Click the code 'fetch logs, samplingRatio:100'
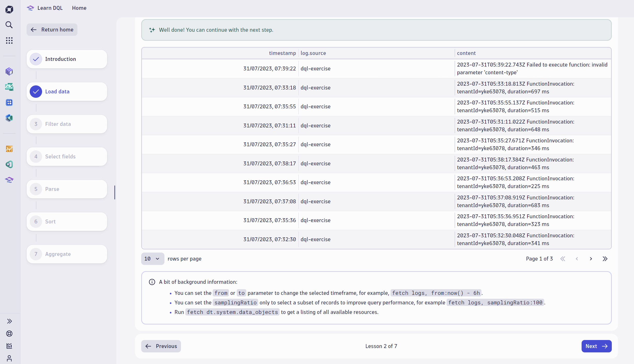The image size is (634, 364). pos(495,303)
